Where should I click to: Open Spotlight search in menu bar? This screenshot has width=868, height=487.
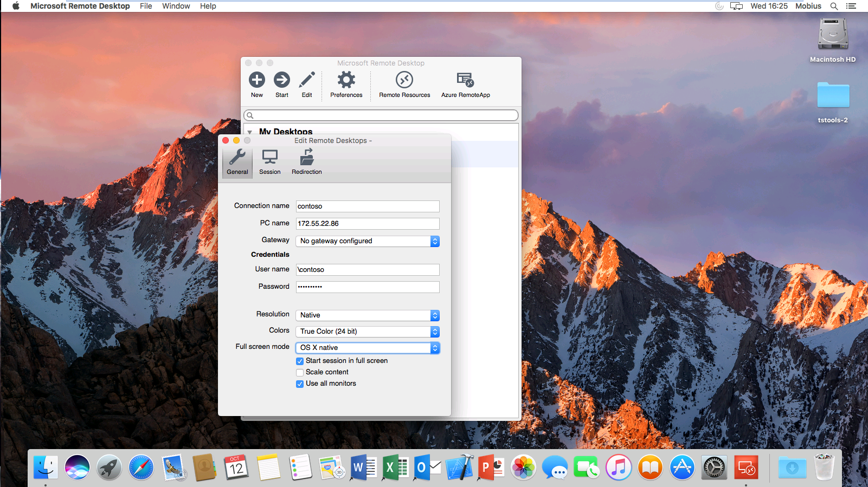[x=834, y=6]
